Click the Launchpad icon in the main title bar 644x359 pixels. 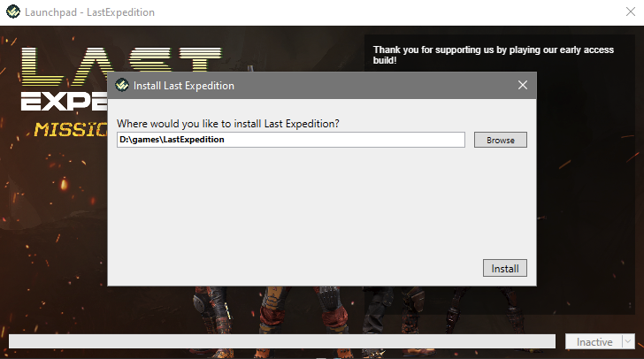coord(13,11)
